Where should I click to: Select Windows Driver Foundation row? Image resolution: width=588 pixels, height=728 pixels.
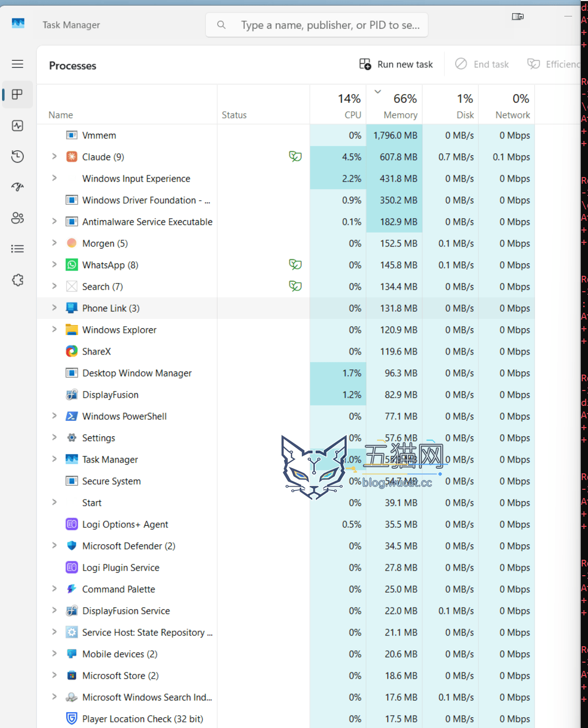(x=286, y=200)
